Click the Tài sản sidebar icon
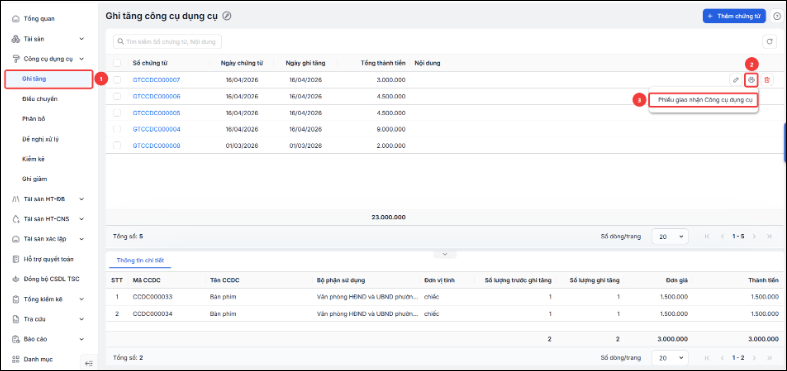The image size is (787, 371). tap(15, 39)
